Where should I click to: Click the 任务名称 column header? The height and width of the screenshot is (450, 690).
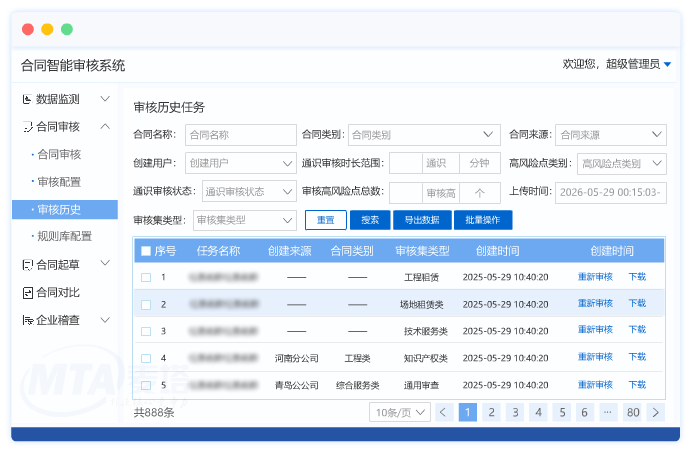click(218, 251)
